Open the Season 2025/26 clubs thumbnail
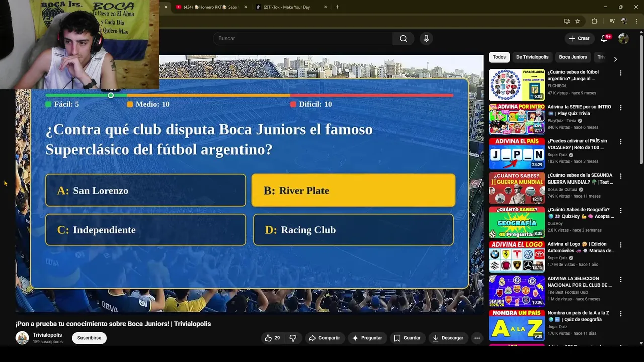Viewport: 644px width, 362px height. (x=517, y=291)
